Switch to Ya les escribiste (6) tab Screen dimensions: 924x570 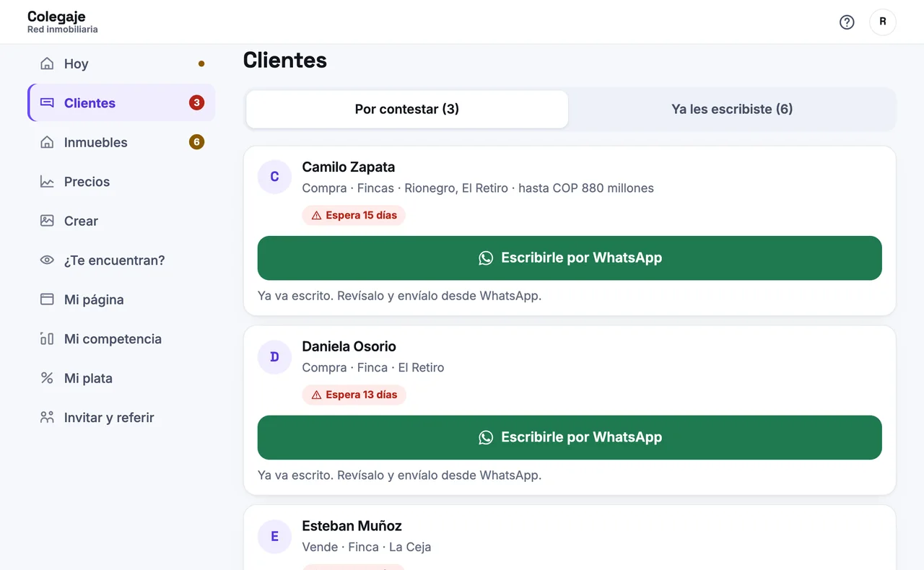point(732,109)
